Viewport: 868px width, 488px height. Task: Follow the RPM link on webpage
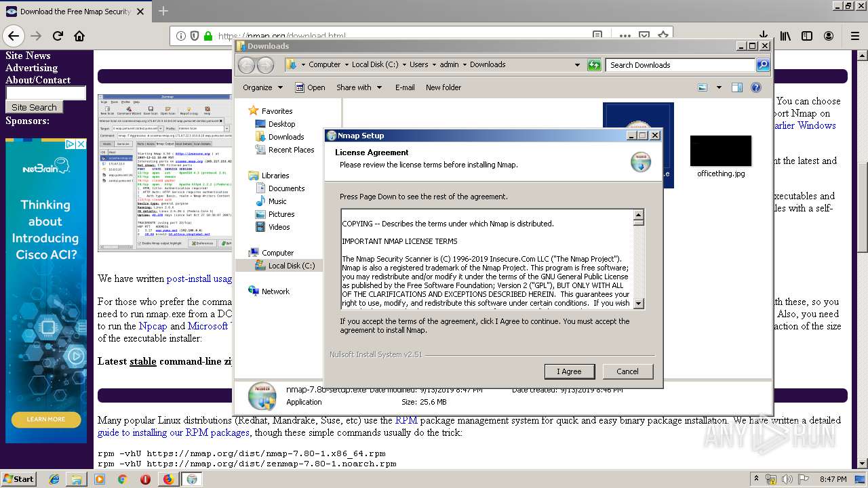tap(406, 420)
